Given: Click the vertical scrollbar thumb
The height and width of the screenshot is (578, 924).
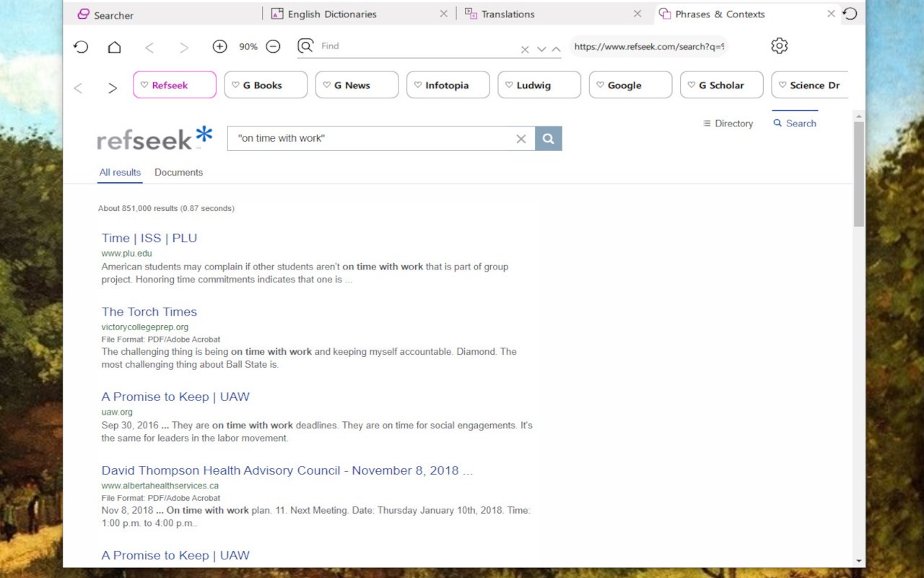Looking at the screenshot, I should point(858,174).
